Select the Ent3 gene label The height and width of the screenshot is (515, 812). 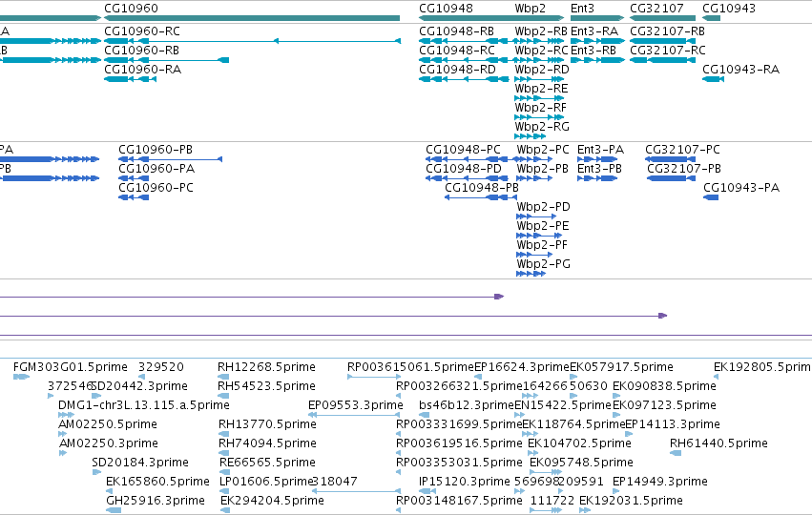click(582, 9)
